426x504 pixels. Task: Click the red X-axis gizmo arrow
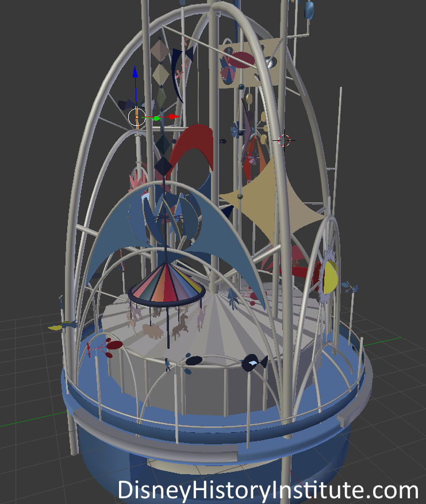[174, 117]
